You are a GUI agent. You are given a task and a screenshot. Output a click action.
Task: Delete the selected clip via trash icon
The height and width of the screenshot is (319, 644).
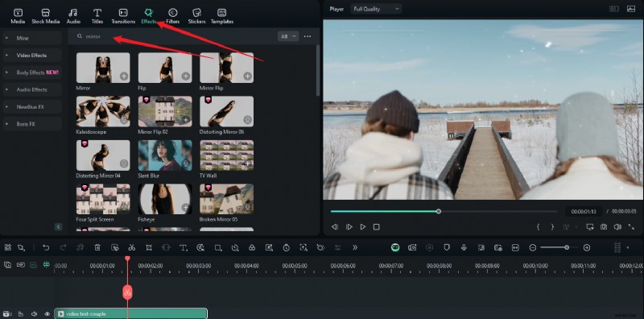pyautogui.click(x=97, y=247)
